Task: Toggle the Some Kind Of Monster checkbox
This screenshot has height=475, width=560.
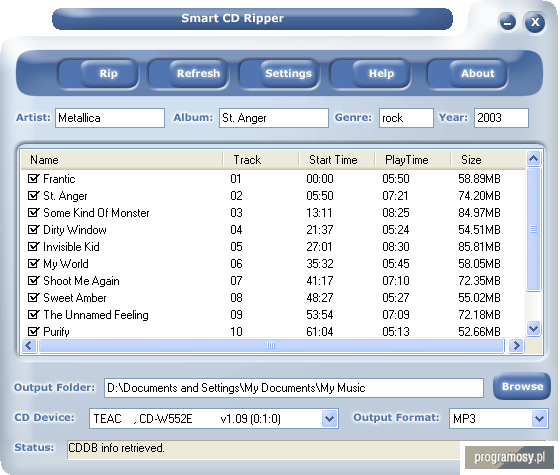Action: click(33, 212)
